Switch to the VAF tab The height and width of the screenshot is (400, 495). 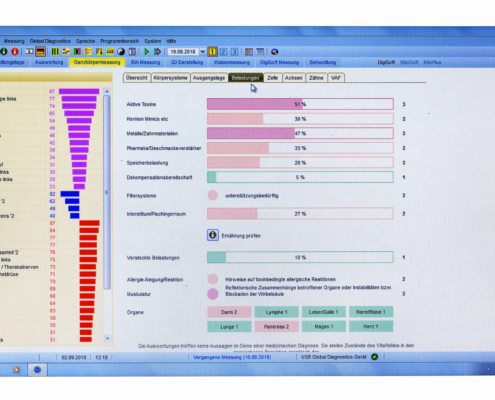(x=336, y=78)
